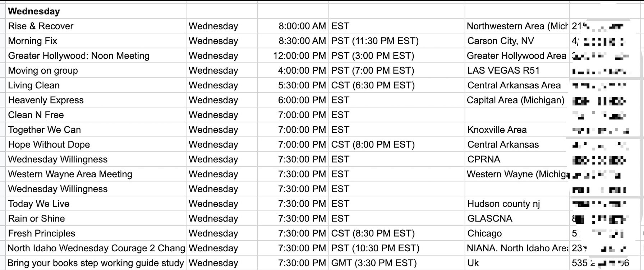This screenshot has height=270, width=644.
Task: Select the Heavenly Express cell
Action: coord(96,100)
